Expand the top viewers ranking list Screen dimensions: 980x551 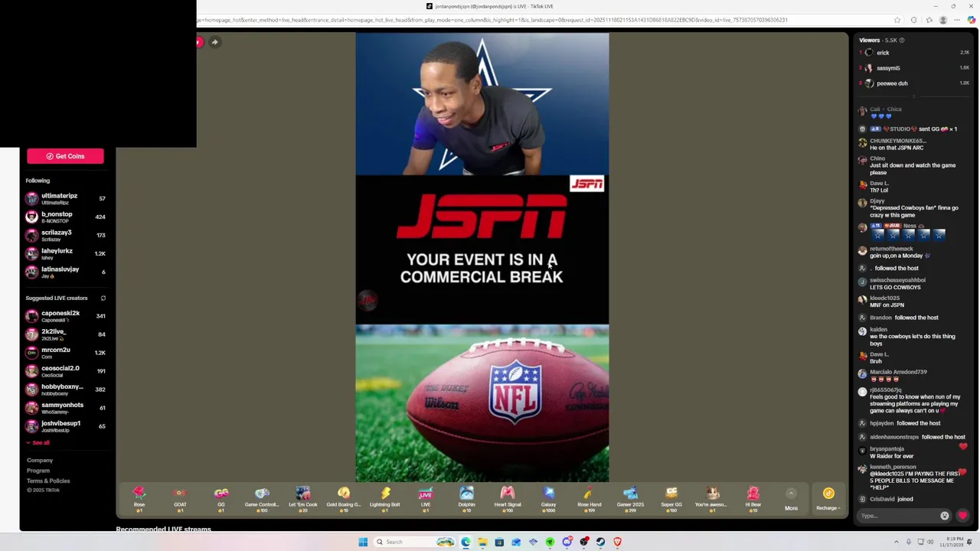point(914,96)
